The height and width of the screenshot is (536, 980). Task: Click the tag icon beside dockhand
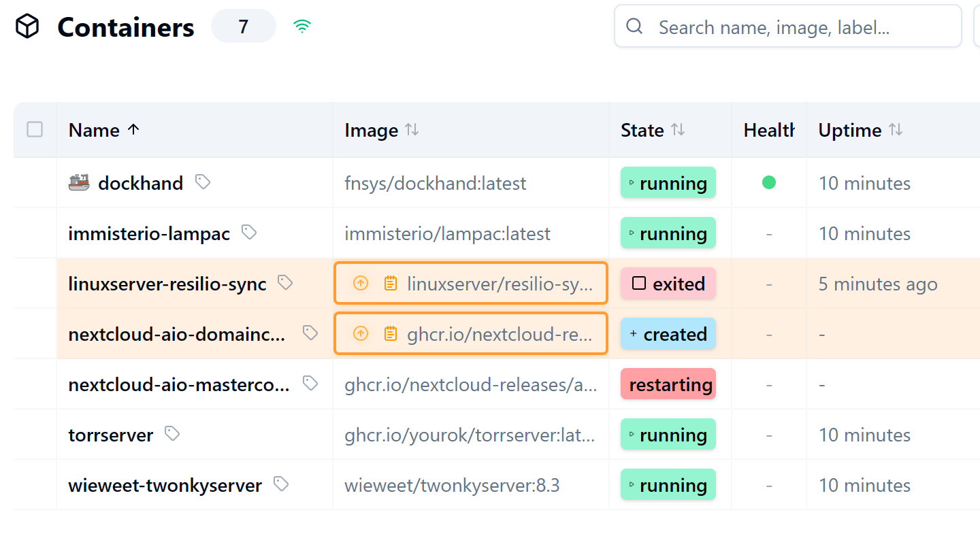[203, 182]
